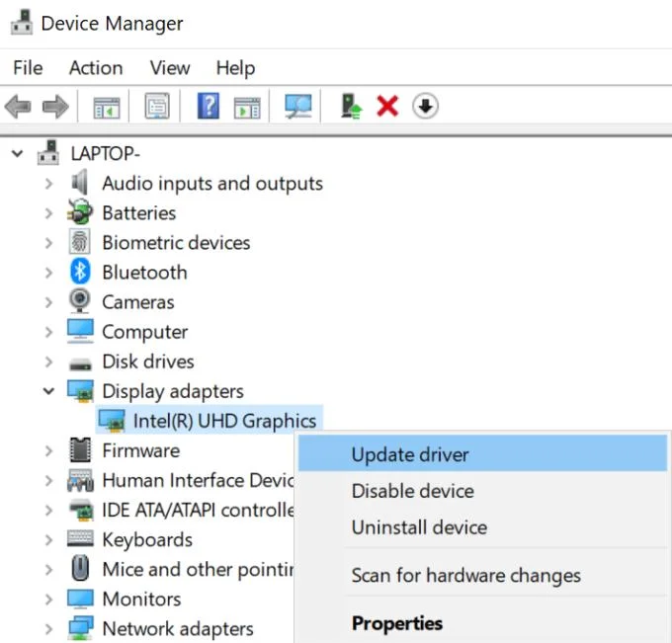This screenshot has height=643, width=672.
Task: Select the Bluetooth category label
Action: tap(144, 273)
